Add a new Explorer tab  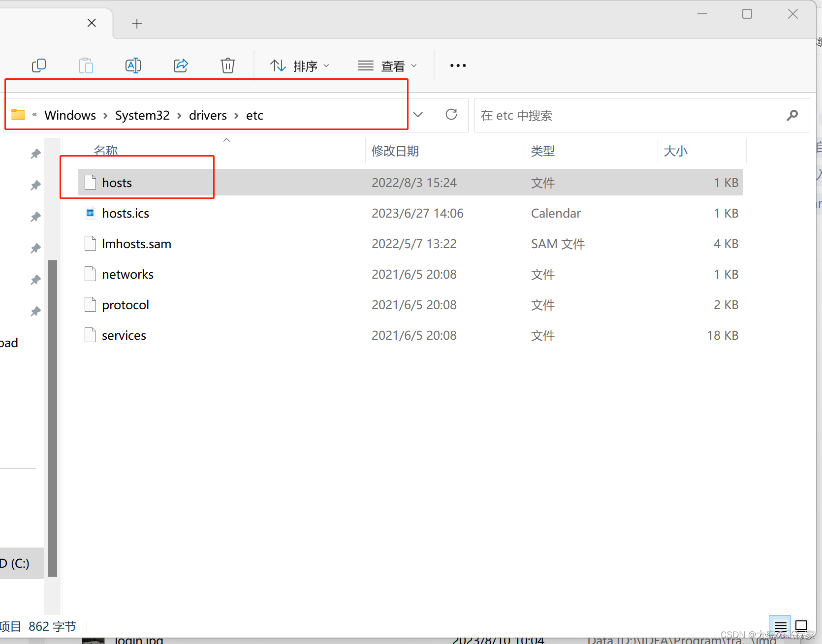tap(137, 24)
